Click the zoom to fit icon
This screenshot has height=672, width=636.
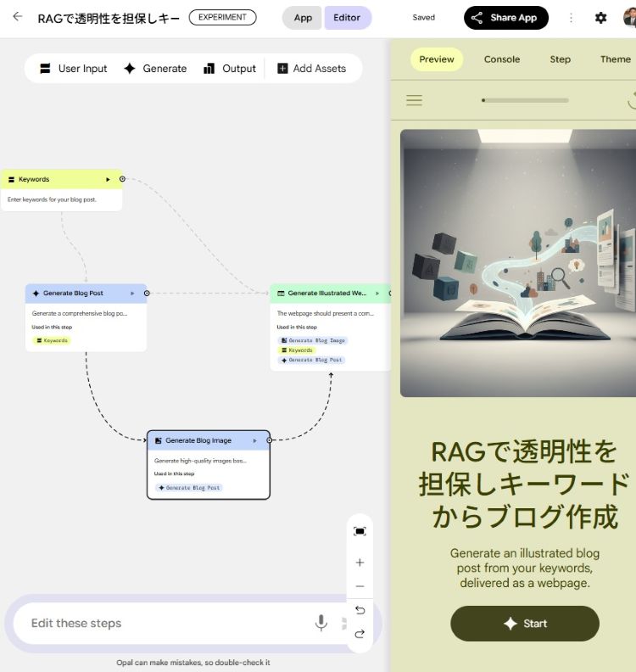point(360,531)
